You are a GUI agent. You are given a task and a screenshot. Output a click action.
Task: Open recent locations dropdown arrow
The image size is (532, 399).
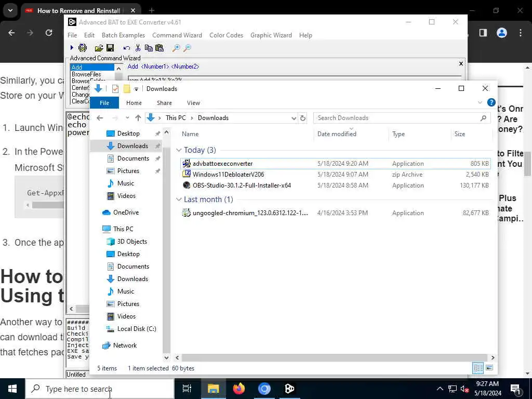(127, 118)
